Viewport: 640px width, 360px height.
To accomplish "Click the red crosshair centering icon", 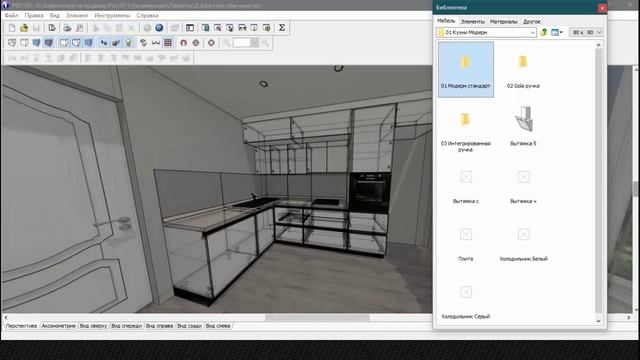I will tap(196, 42).
